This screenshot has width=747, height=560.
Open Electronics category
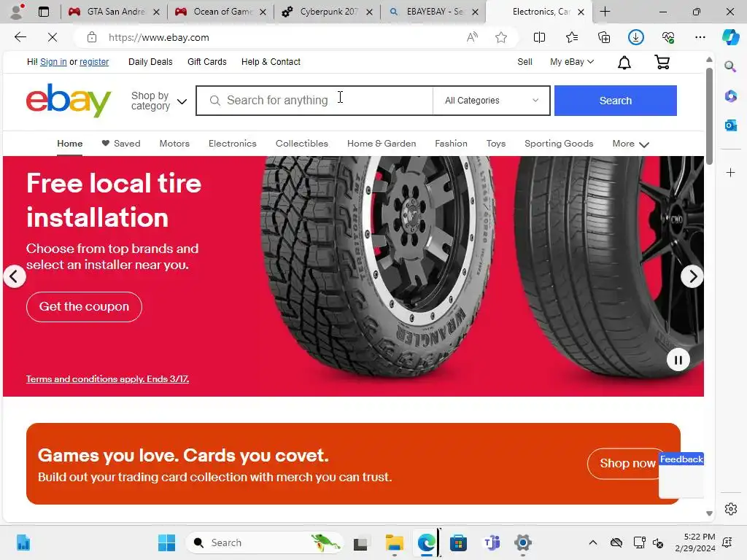click(x=233, y=144)
